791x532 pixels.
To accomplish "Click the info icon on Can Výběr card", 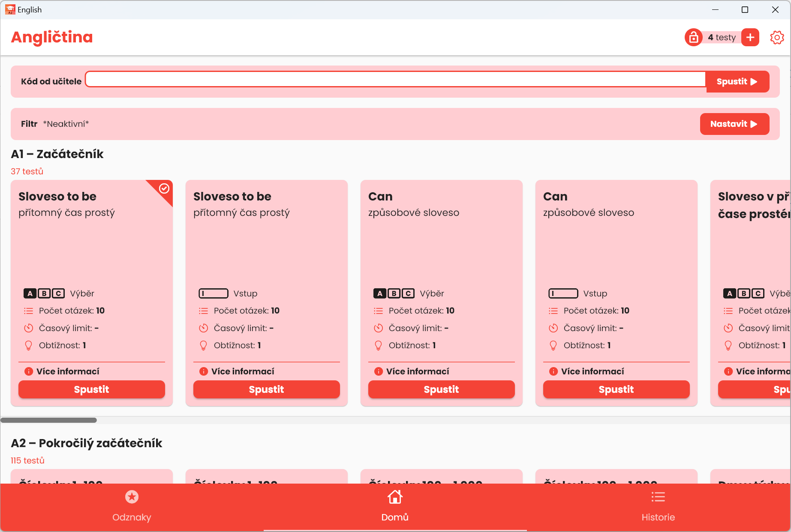I will 379,371.
